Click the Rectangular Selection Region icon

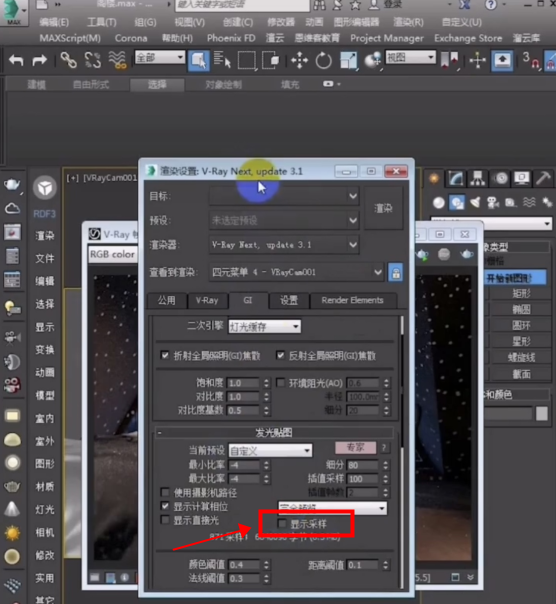pos(247,60)
